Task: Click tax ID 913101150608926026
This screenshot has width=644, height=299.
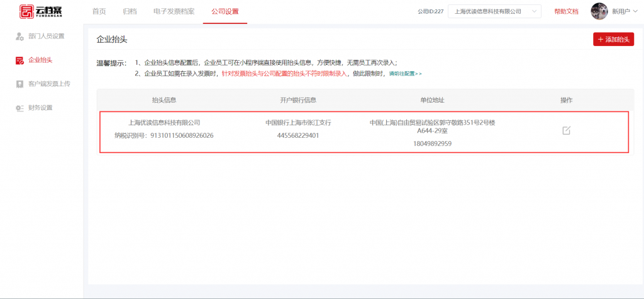Action: [x=182, y=135]
